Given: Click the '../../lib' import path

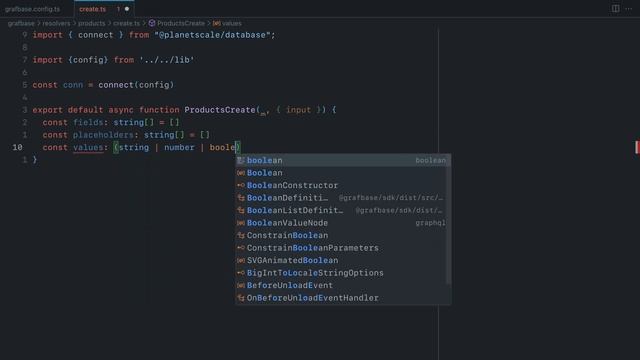Looking at the screenshot, I should click(167, 60).
